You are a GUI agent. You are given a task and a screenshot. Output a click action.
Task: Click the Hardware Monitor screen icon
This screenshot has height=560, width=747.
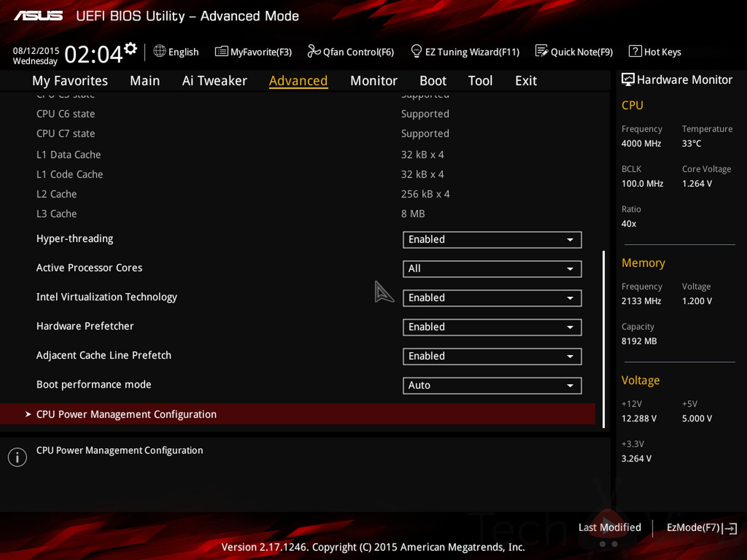(x=628, y=79)
